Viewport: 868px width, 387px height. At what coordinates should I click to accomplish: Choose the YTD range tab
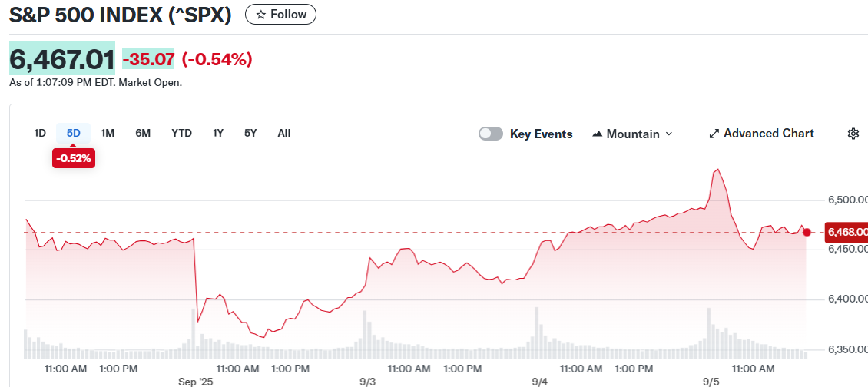coord(181,134)
